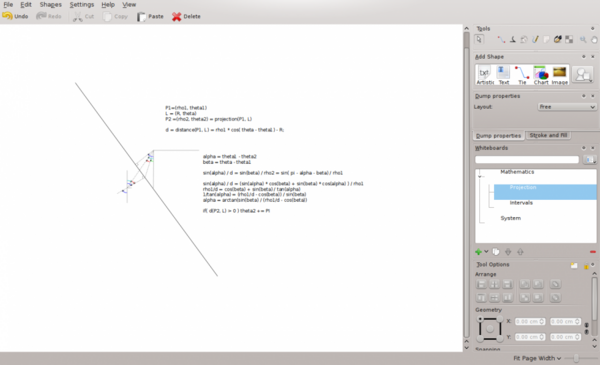The height and width of the screenshot is (365, 600).
Task: Click the Delete toolbar button
Action: tap(186, 16)
